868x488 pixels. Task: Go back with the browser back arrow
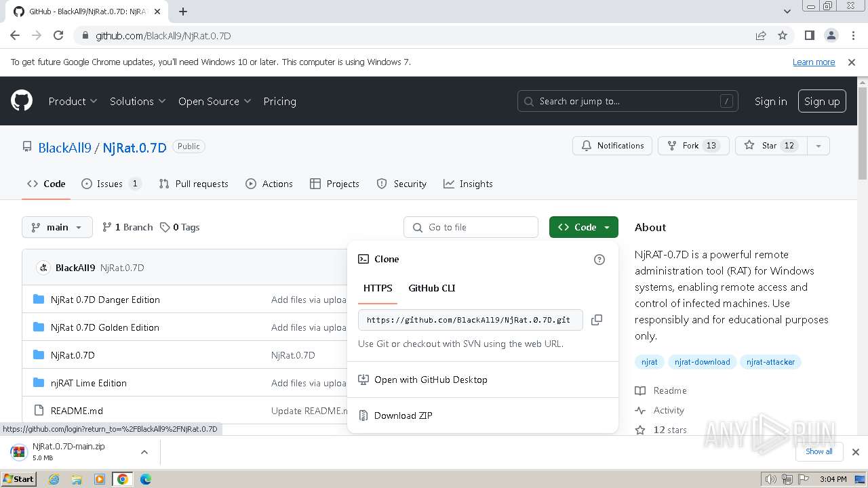pyautogui.click(x=15, y=35)
